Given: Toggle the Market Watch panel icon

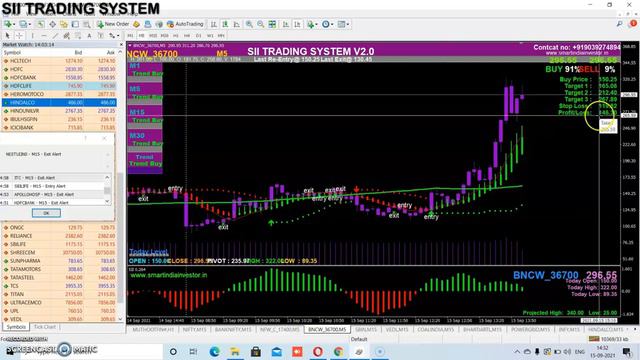Looking at the screenshot, I should pyautogui.click(x=41, y=24).
